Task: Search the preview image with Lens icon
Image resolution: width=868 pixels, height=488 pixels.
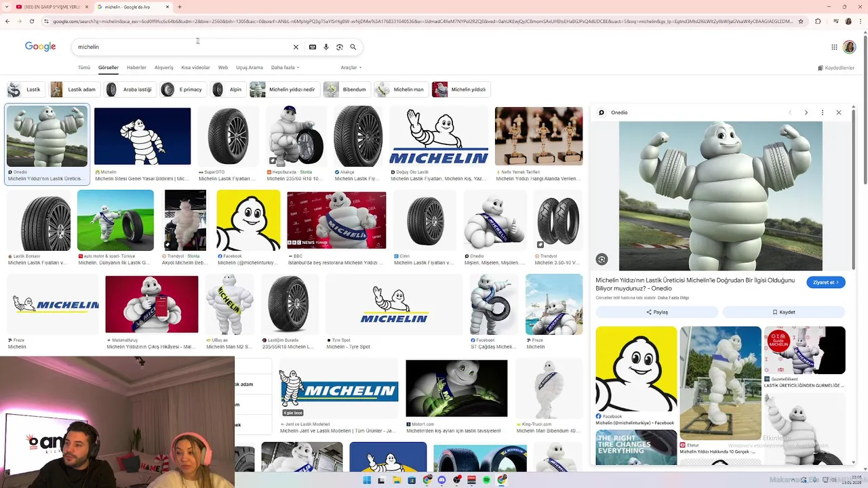Action: 601,260
